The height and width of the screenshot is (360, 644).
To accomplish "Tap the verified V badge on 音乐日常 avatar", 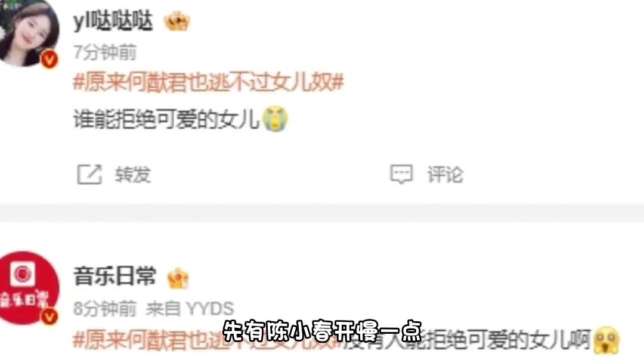I will click(49, 316).
